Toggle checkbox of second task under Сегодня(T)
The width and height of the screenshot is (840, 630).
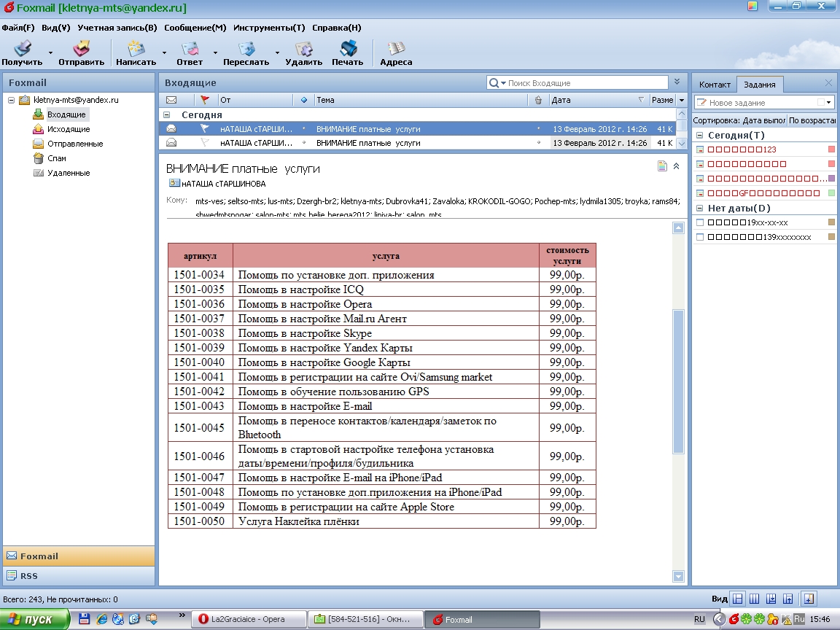[x=700, y=164]
